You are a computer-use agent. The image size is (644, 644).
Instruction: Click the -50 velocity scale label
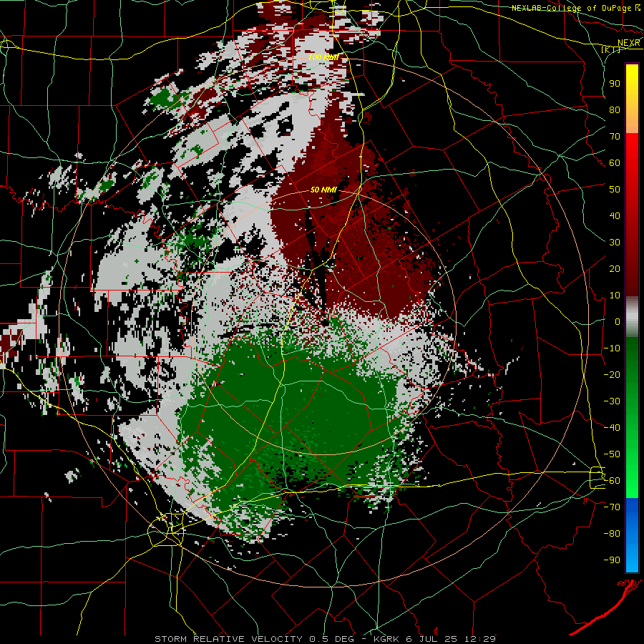(612, 454)
